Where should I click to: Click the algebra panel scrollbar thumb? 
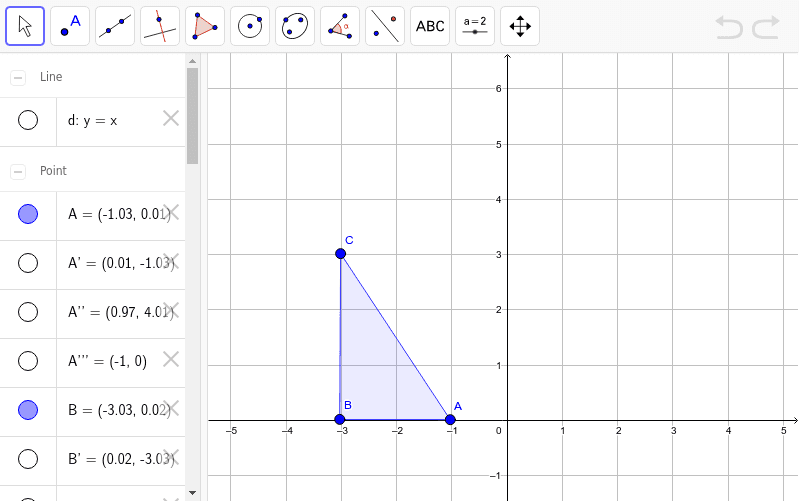click(192, 116)
